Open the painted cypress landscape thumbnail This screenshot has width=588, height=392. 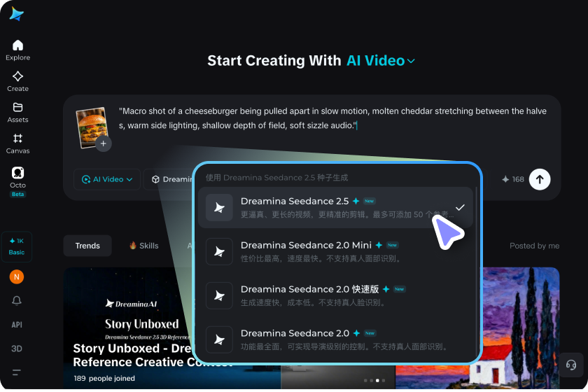click(x=521, y=328)
